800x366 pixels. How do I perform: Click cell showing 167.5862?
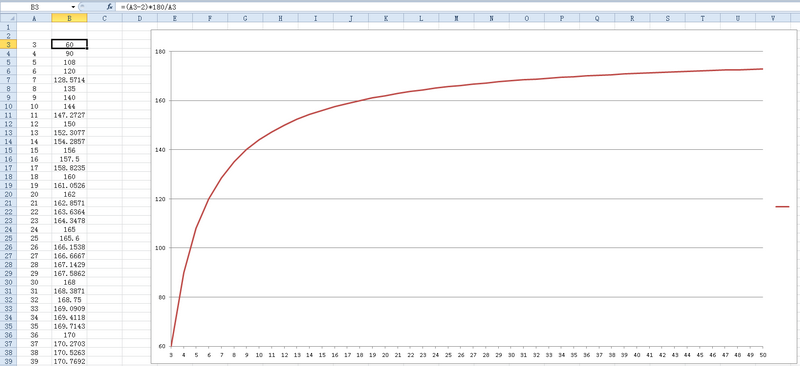click(69, 274)
